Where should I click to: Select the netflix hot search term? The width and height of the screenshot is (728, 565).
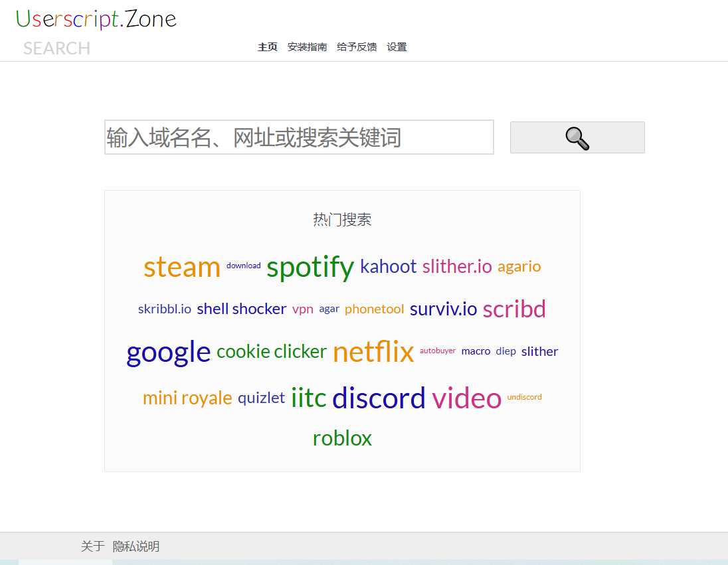click(x=373, y=352)
